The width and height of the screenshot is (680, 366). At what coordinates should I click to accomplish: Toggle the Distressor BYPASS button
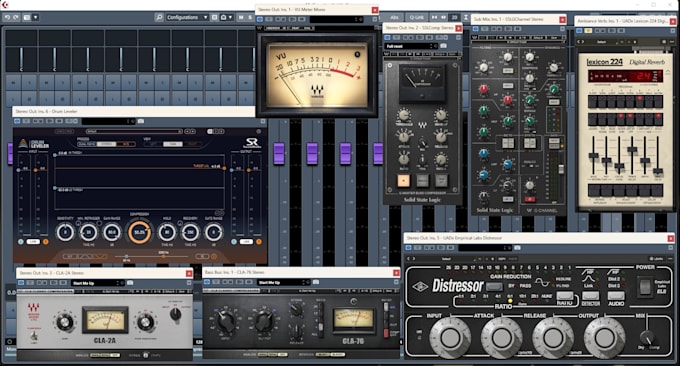coord(494,286)
